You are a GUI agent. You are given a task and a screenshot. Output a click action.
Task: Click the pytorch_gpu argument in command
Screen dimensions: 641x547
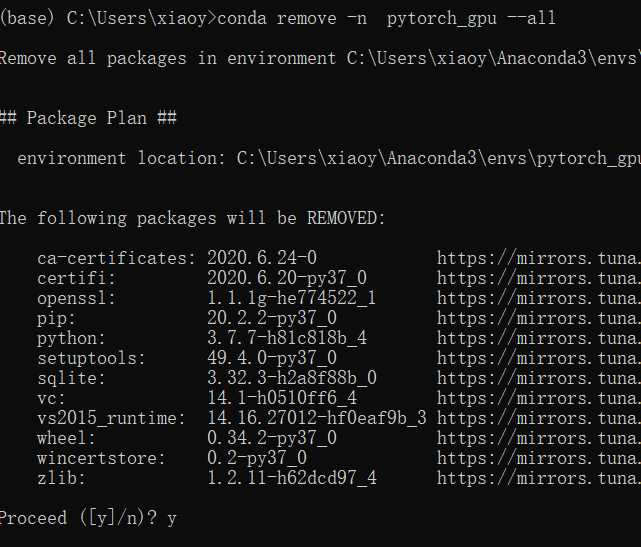pos(442,18)
